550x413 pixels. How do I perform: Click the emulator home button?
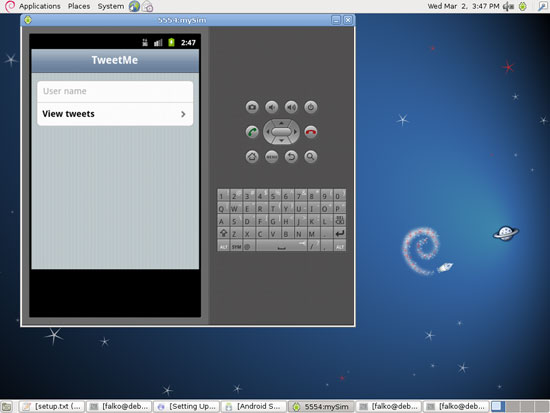pyautogui.click(x=252, y=156)
